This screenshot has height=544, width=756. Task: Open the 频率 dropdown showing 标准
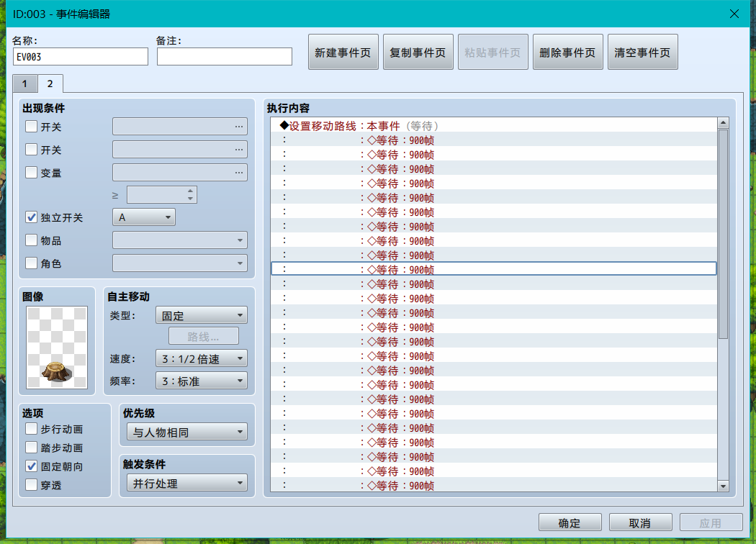[202, 381]
